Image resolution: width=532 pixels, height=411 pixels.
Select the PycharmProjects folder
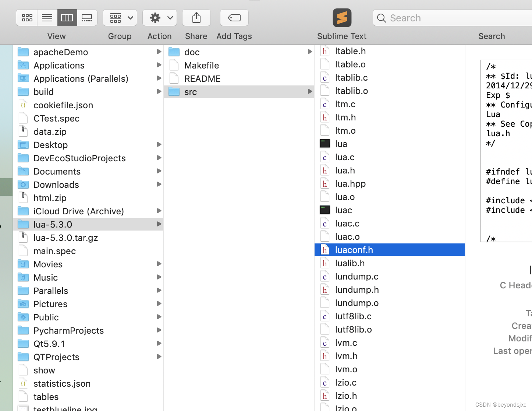coord(88,330)
